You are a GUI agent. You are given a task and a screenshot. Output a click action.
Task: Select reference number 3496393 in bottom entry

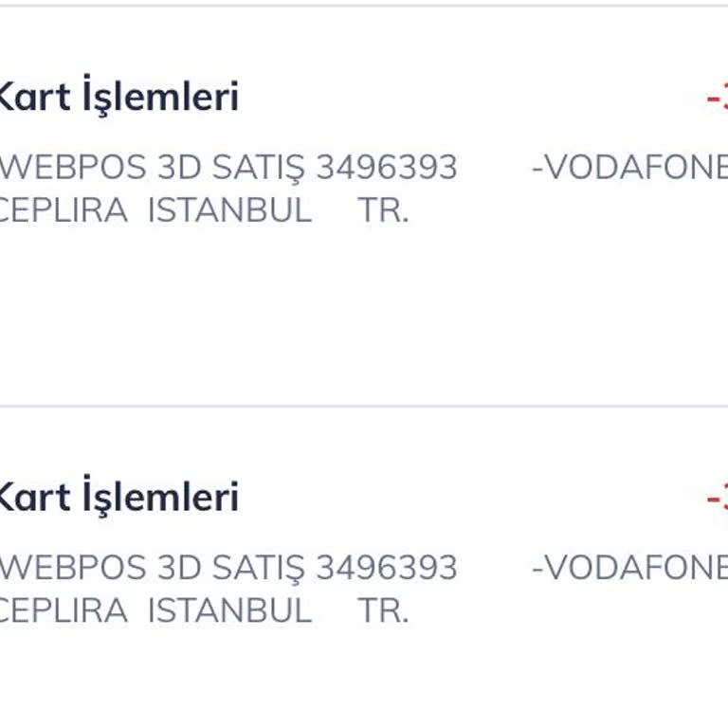point(387,569)
